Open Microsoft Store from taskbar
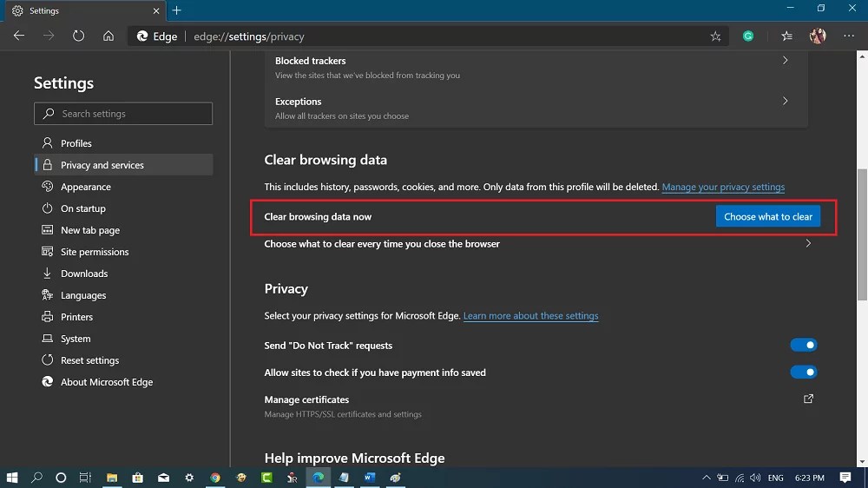Screen dimensions: 868x488 (x=138, y=478)
